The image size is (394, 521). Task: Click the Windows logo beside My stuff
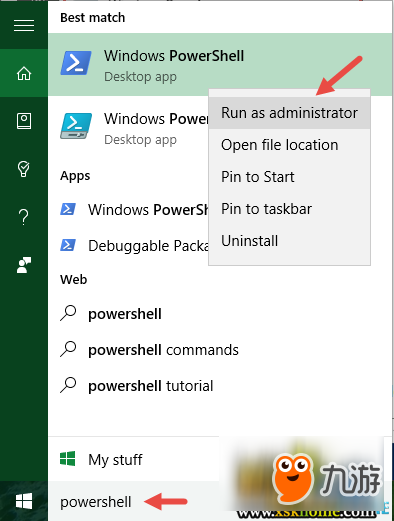point(68,459)
